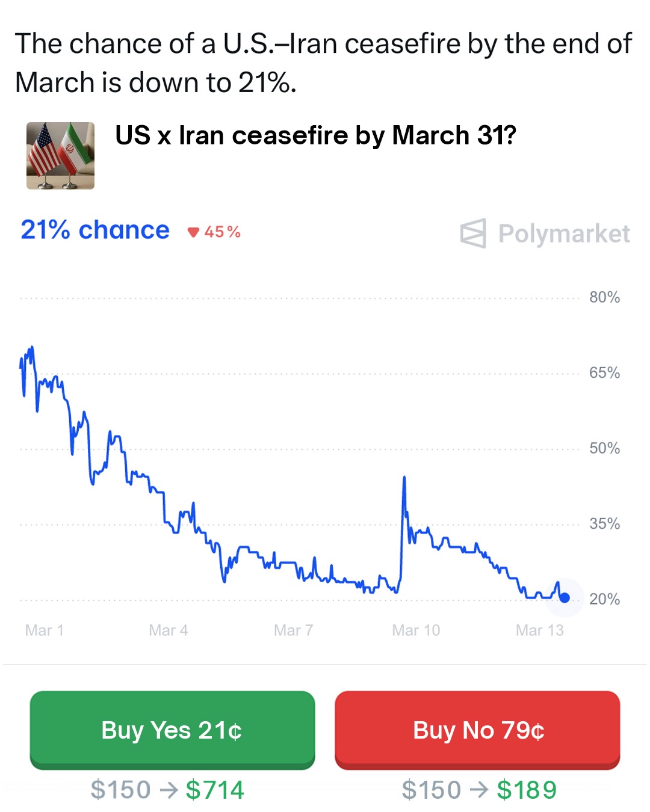Viewport: 650px width, 812px height.
Task: Click the blue '21% chance' text
Action: [x=95, y=230]
